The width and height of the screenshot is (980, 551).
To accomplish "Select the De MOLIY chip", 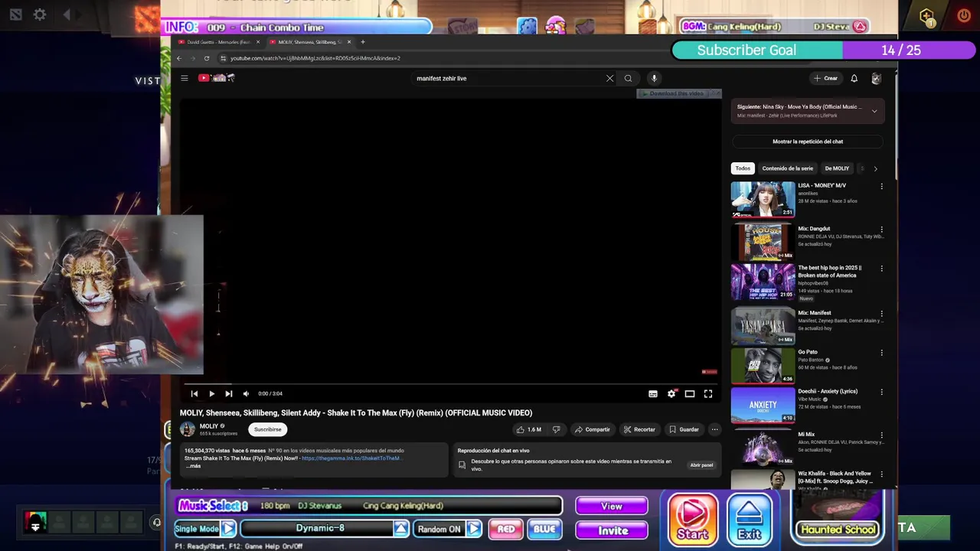I will tap(837, 168).
